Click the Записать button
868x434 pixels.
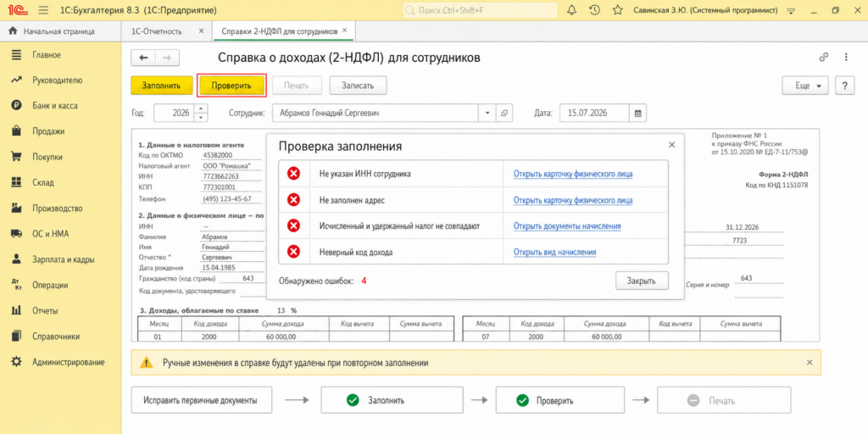coord(358,86)
